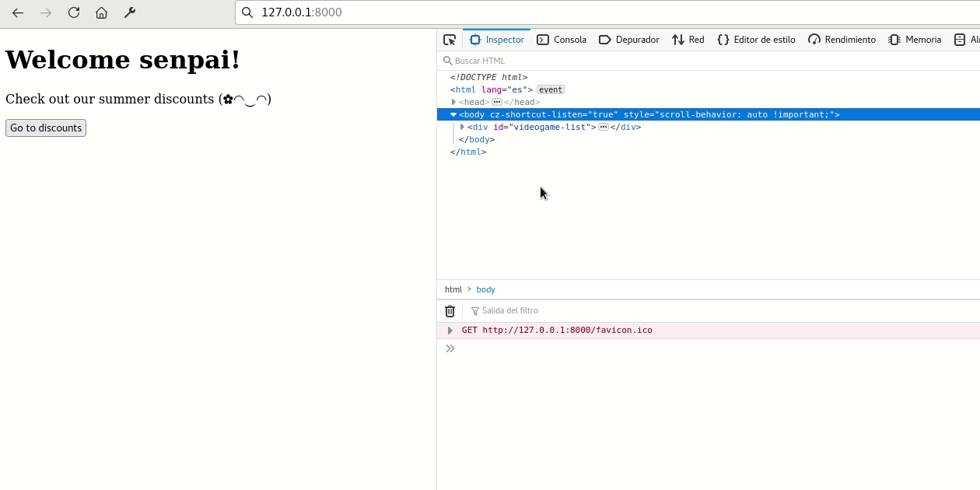Collapse the body element node

(x=453, y=114)
